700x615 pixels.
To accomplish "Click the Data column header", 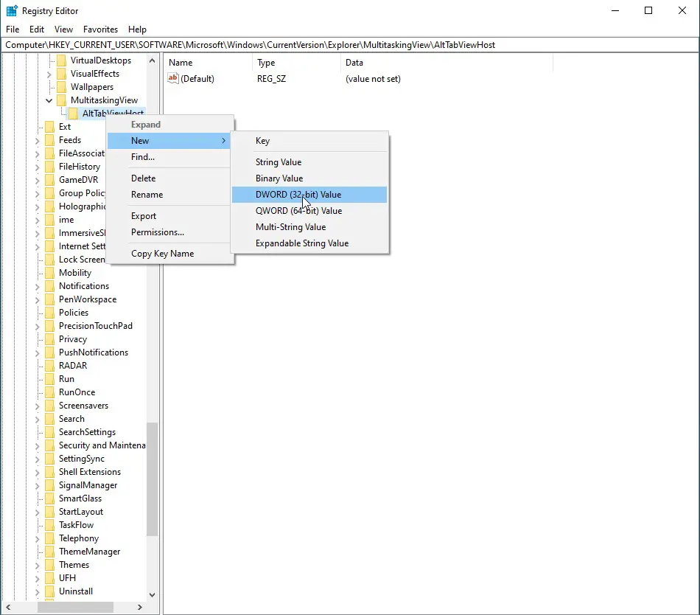I will click(x=447, y=63).
